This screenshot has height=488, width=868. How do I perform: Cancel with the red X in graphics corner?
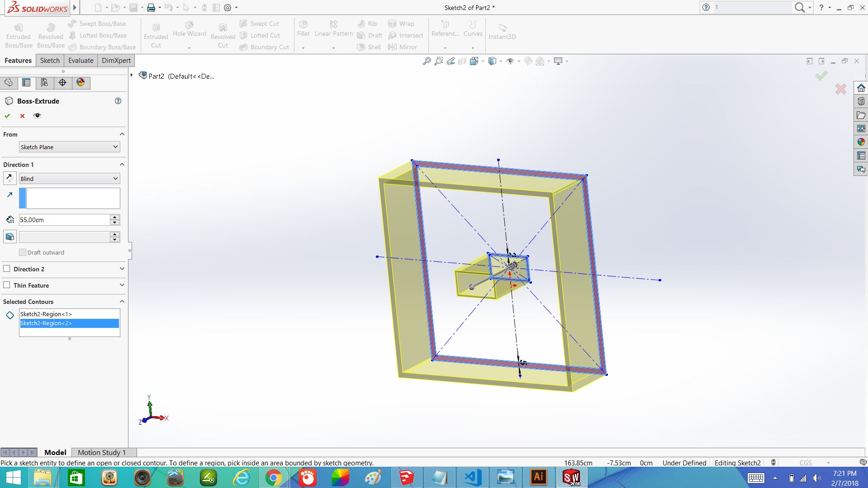pyautogui.click(x=841, y=89)
